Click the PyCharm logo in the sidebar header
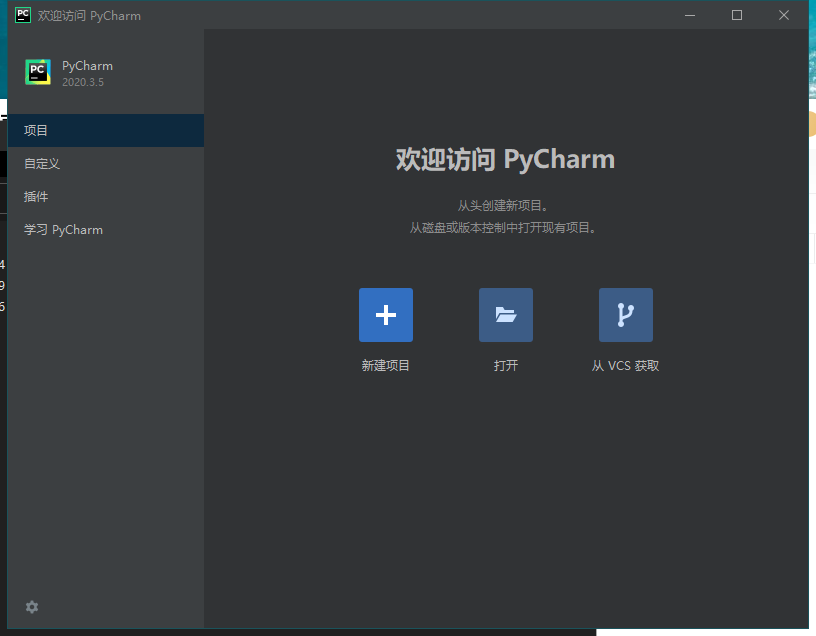Screen dimensions: 816x636 coord(38,72)
